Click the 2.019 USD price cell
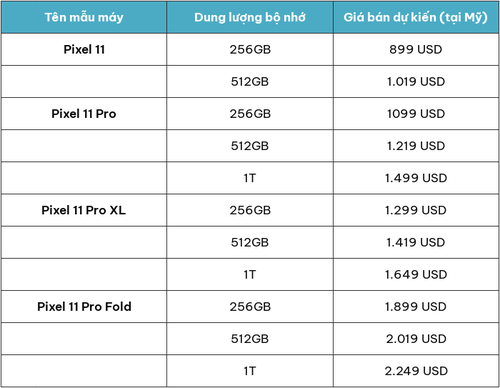This screenshot has height=388, width=500. coord(416,339)
